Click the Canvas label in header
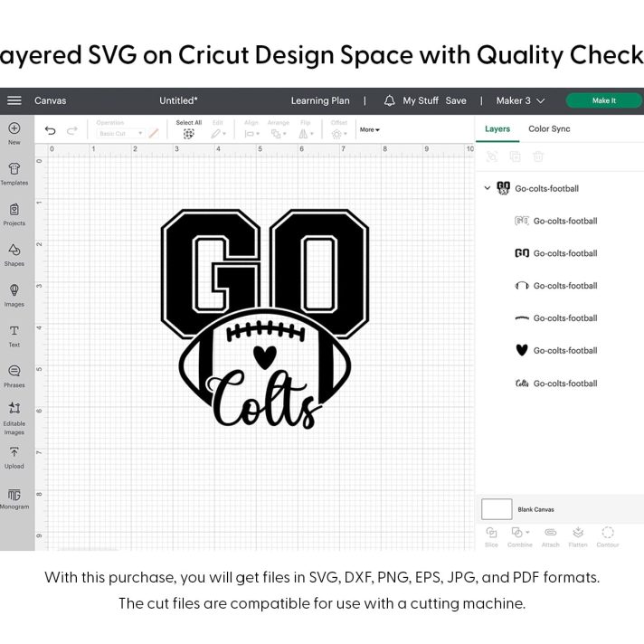Viewport: 644px width, 644px height. pyautogui.click(x=50, y=100)
